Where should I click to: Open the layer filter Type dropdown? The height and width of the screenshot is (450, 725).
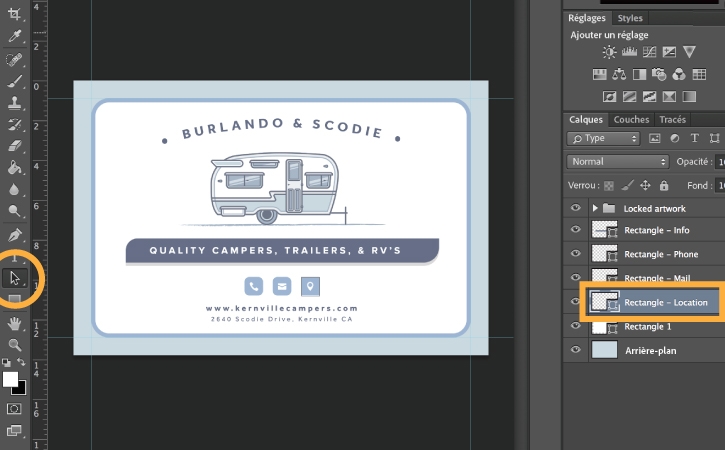603,138
